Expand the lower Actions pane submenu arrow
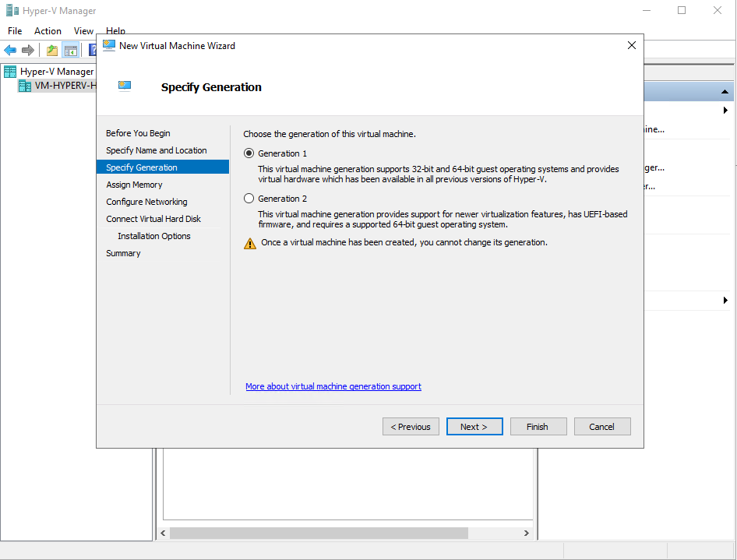Screen dimensions: 737x560 (725, 300)
